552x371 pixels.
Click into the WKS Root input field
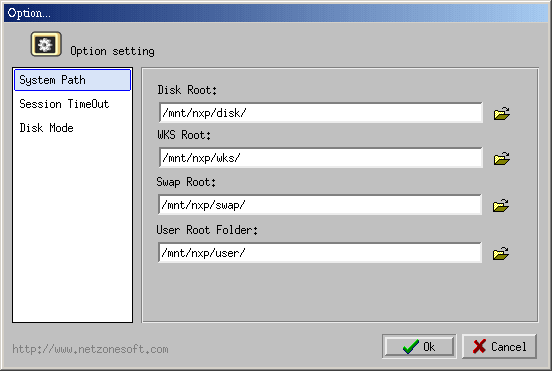[321, 158]
